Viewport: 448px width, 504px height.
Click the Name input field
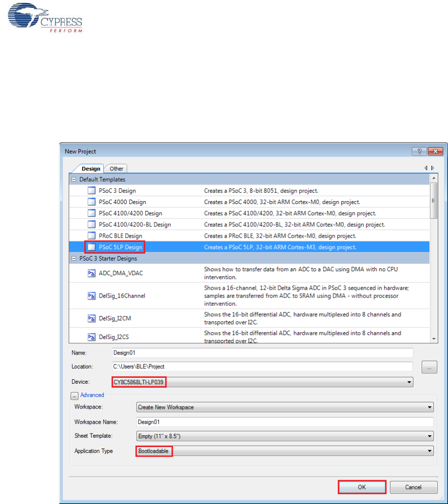[x=262, y=353]
